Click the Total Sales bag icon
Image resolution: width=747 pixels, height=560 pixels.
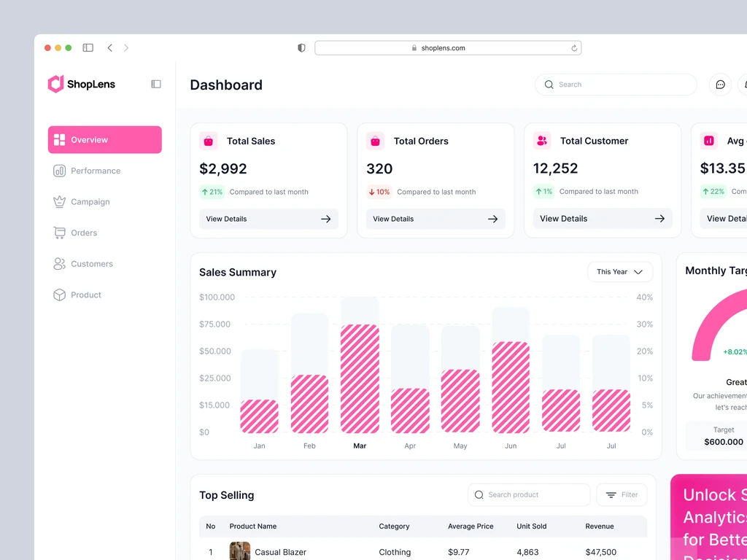208,141
